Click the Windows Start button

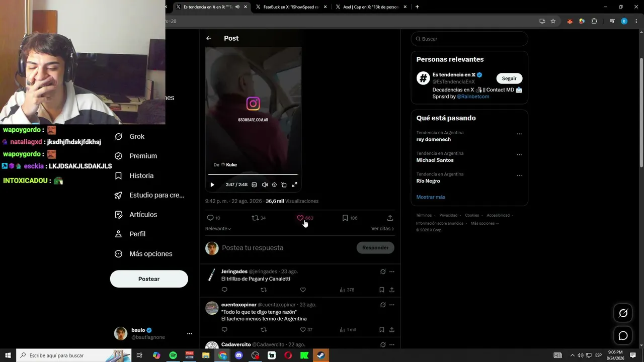pos(8,355)
